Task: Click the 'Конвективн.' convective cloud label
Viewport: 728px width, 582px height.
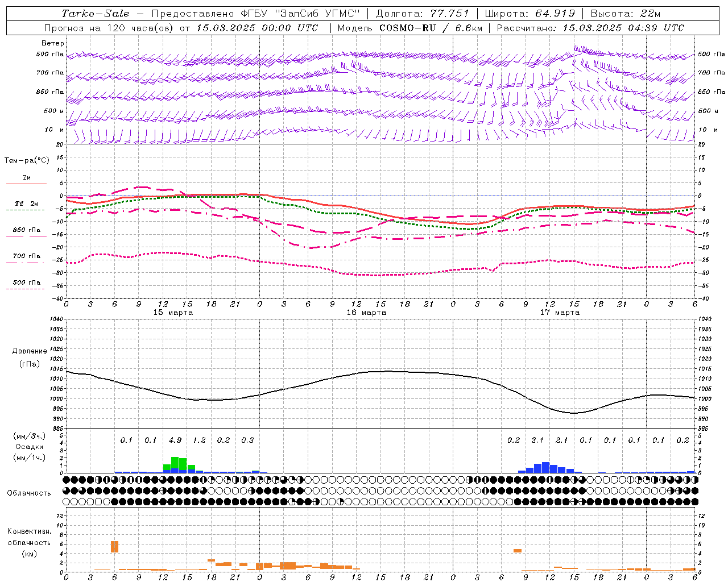Action: [29, 531]
